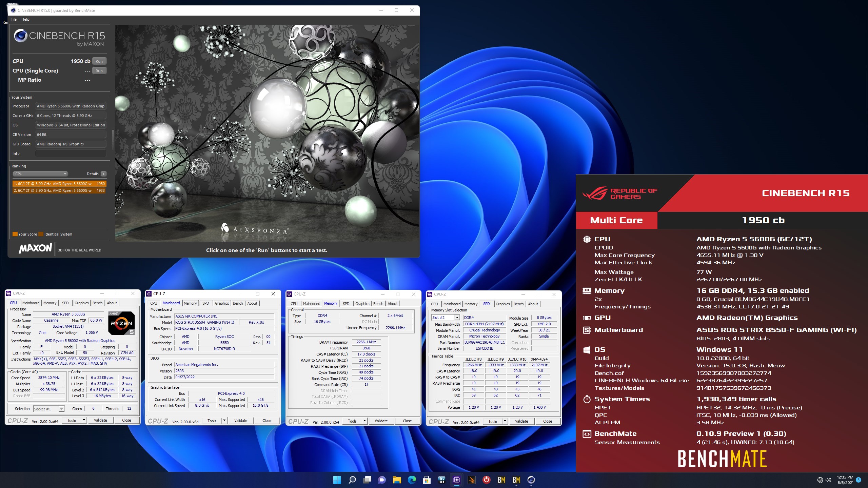Screen dimensions: 868x488
Task: Open About tab in fourth CPU-Z window
Action: point(533,304)
